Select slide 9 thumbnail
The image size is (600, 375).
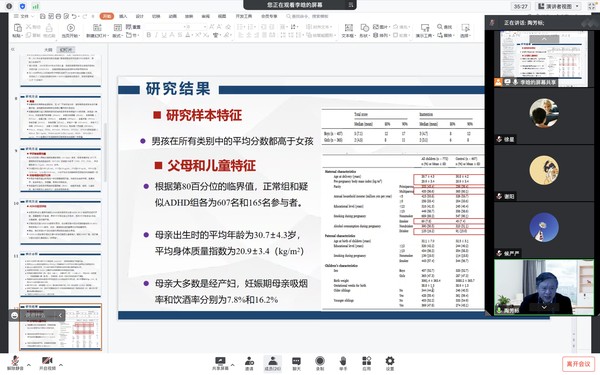click(61, 170)
